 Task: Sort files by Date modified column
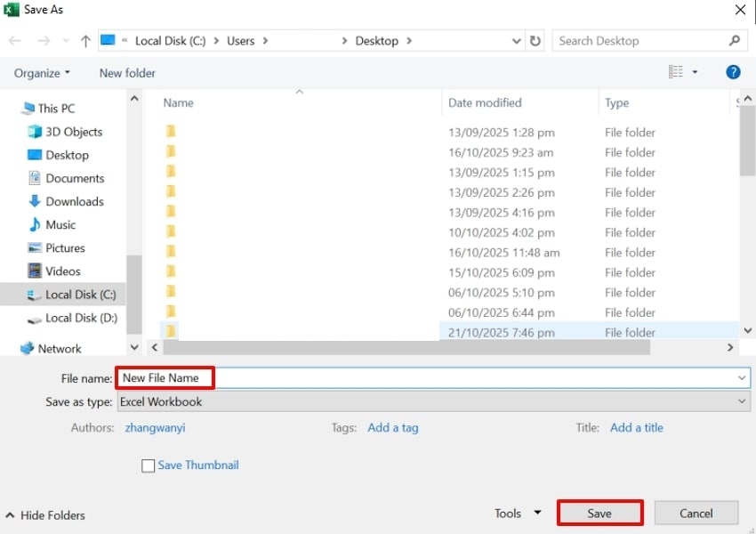click(x=485, y=103)
